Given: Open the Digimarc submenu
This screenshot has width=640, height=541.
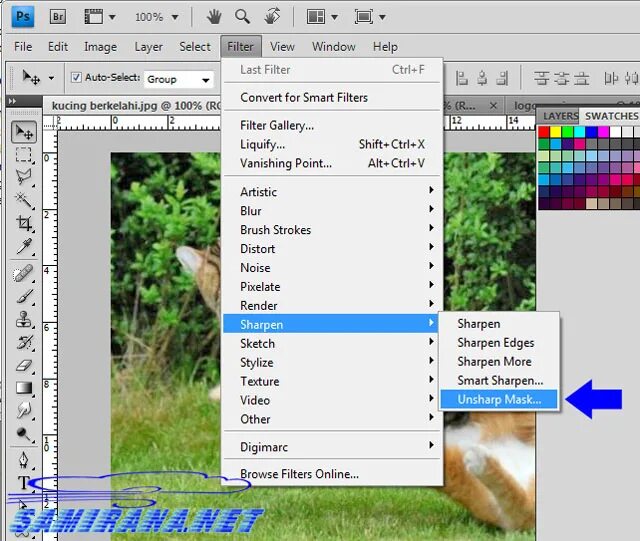Looking at the screenshot, I should (332, 447).
